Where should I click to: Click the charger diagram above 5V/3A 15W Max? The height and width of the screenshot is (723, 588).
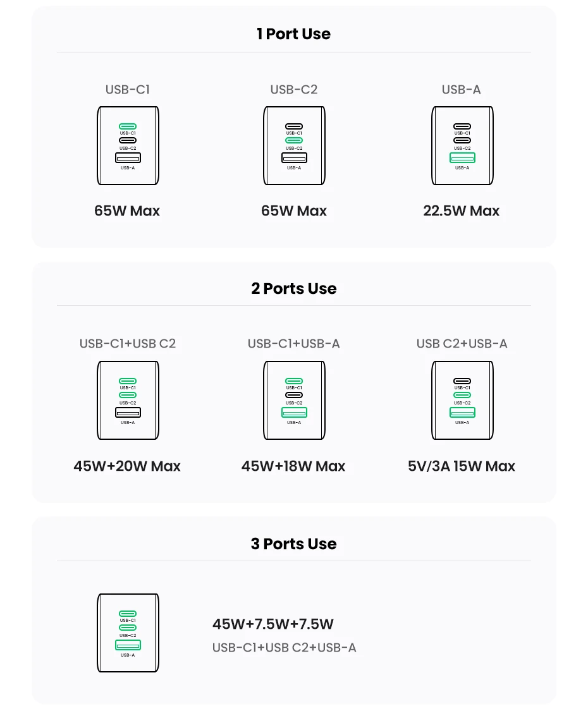pos(462,401)
